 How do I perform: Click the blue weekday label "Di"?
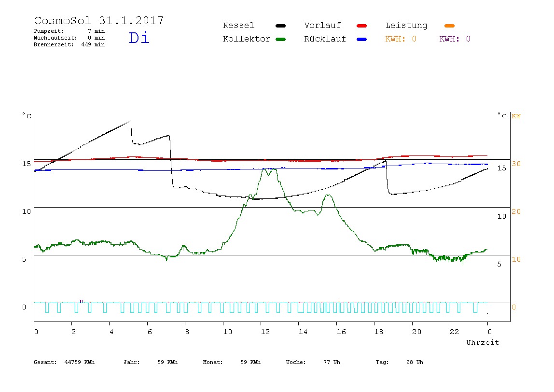(139, 38)
